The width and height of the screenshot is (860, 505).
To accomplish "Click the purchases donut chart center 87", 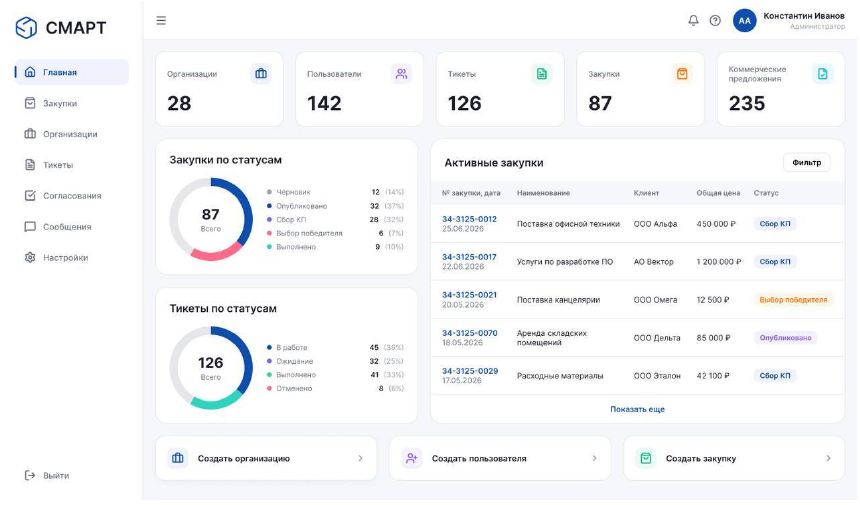I will pos(211,214).
